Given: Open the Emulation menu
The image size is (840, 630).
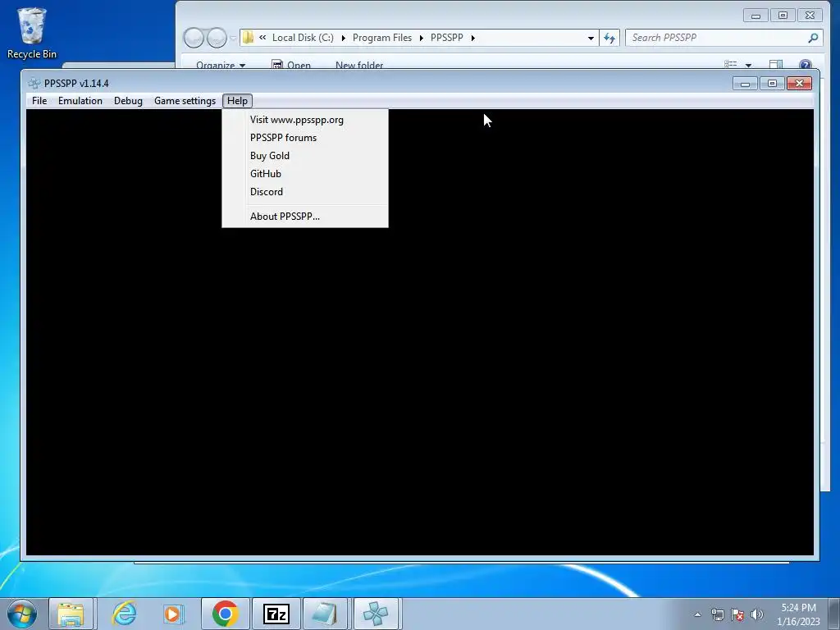Looking at the screenshot, I should 80,101.
